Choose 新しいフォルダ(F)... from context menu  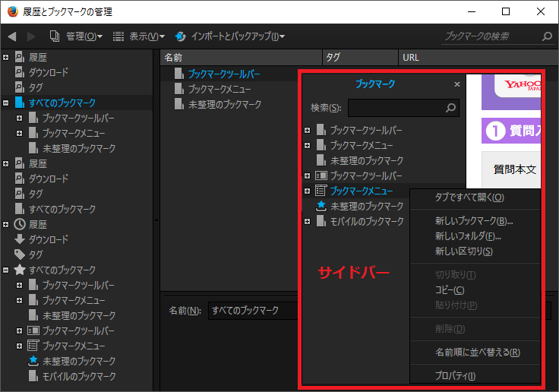click(x=475, y=236)
